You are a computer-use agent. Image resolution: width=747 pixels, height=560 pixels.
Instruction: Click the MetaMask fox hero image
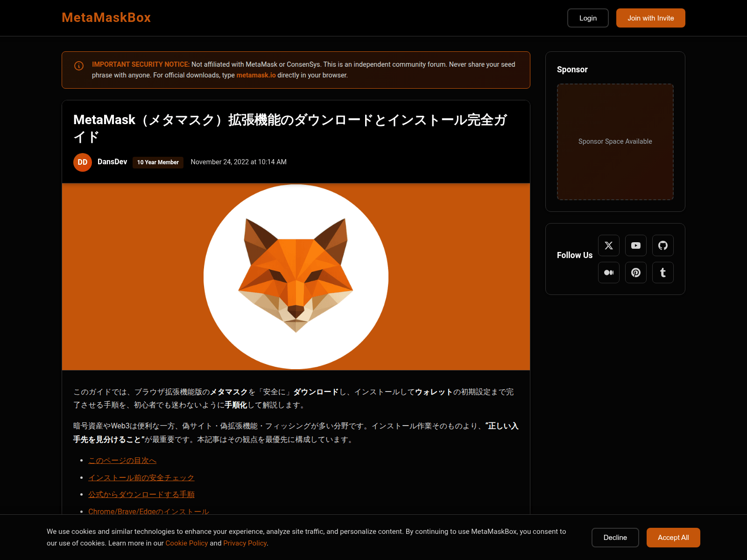[x=296, y=277]
